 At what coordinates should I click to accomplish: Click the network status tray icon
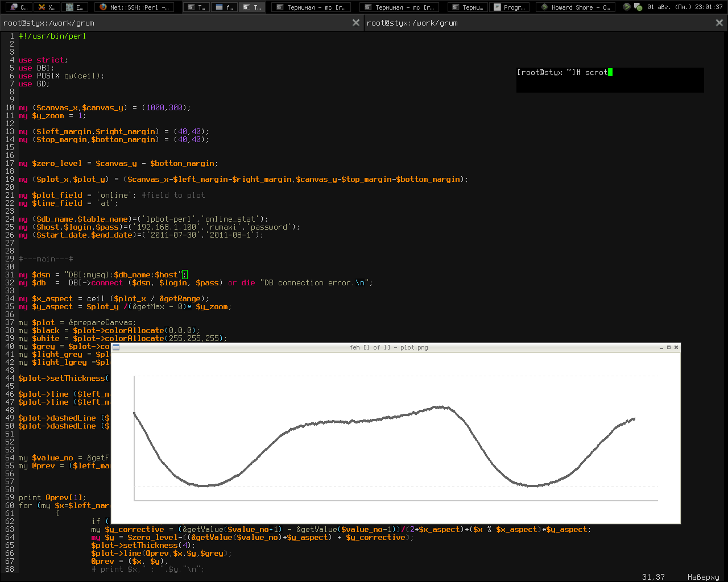(638, 7)
